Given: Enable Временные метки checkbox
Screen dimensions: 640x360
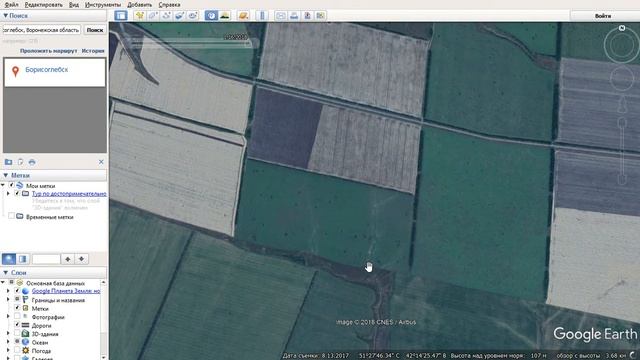Looking at the screenshot, I should [11, 216].
